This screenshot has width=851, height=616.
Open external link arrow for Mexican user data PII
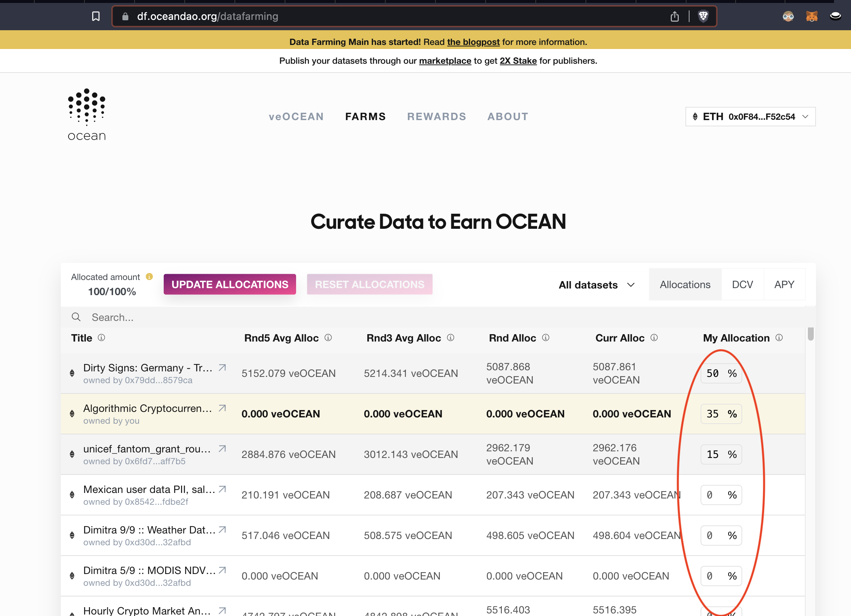tap(222, 489)
